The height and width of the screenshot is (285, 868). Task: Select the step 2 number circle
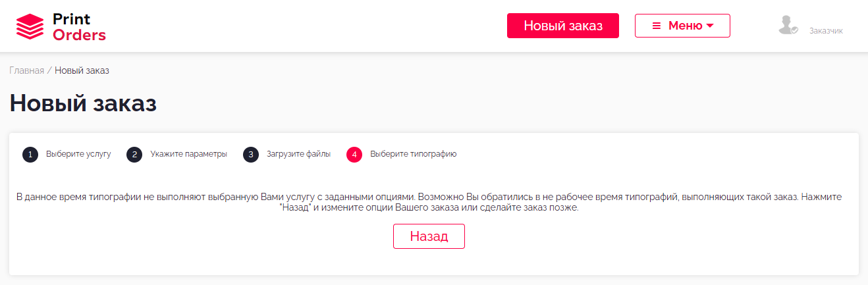134,155
